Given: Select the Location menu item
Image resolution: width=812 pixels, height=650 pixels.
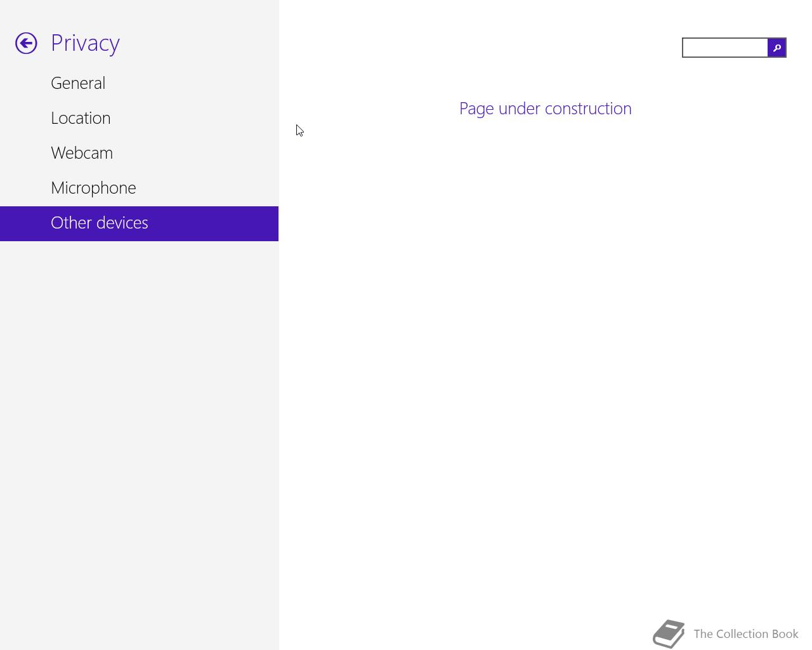Looking at the screenshot, I should point(139,119).
